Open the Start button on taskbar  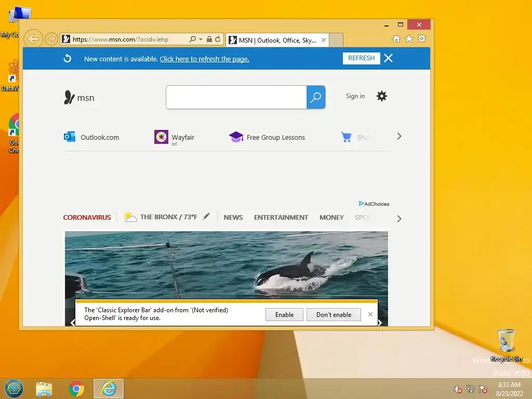pos(14,389)
